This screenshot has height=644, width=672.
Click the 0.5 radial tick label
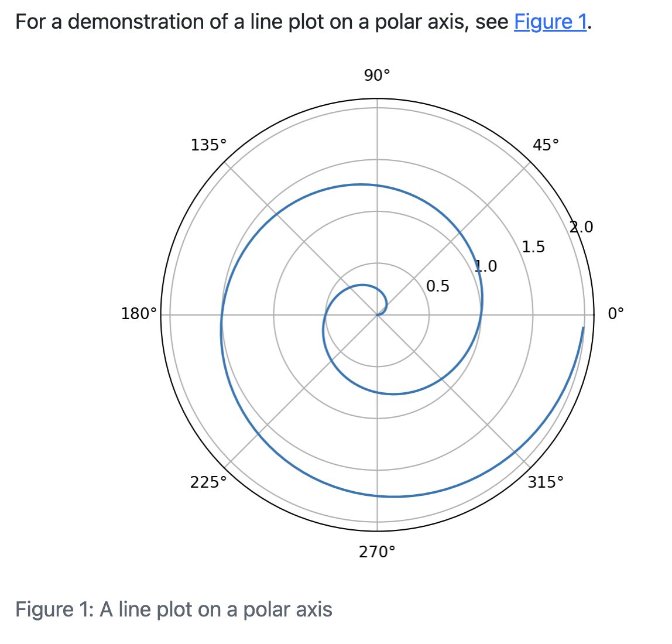438,286
